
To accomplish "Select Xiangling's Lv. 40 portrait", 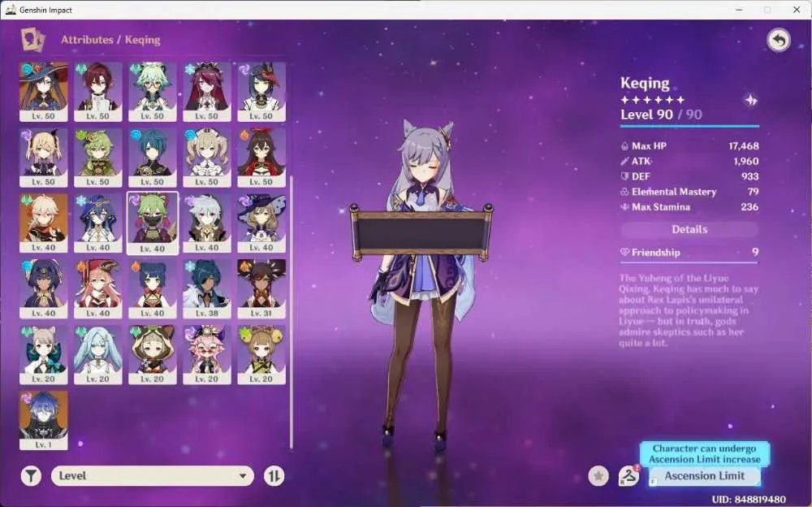I will (153, 288).
